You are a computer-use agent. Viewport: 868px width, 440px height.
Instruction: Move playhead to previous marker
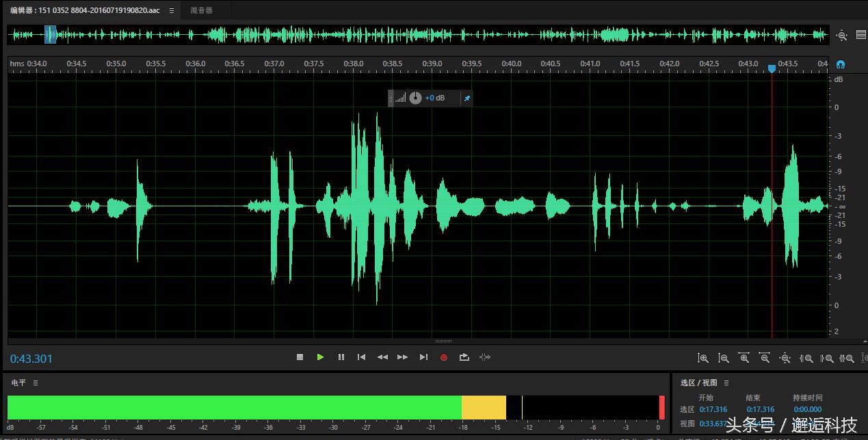point(361,357)
